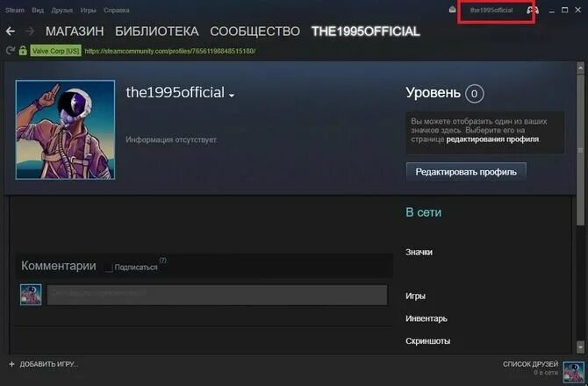This screenshot has width=588, height=386.
Task: Open the1995official account menu at top
Action: click(x=491, y=11)
